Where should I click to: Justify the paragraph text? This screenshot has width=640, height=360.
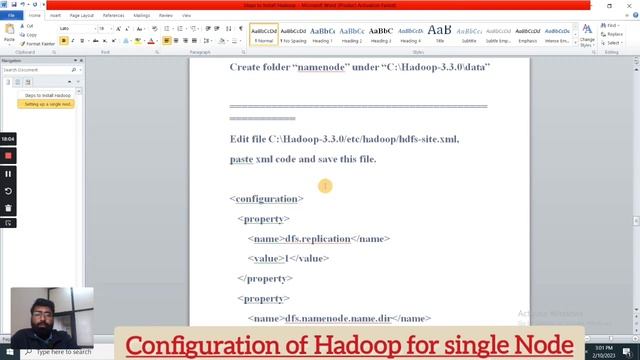[x=194, y=41]
